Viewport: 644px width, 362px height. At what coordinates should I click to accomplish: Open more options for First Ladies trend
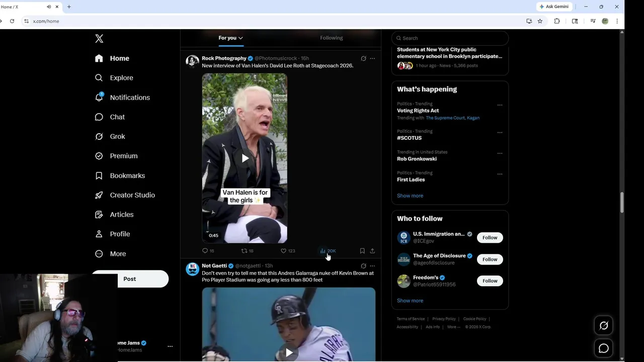coord(500,174)
